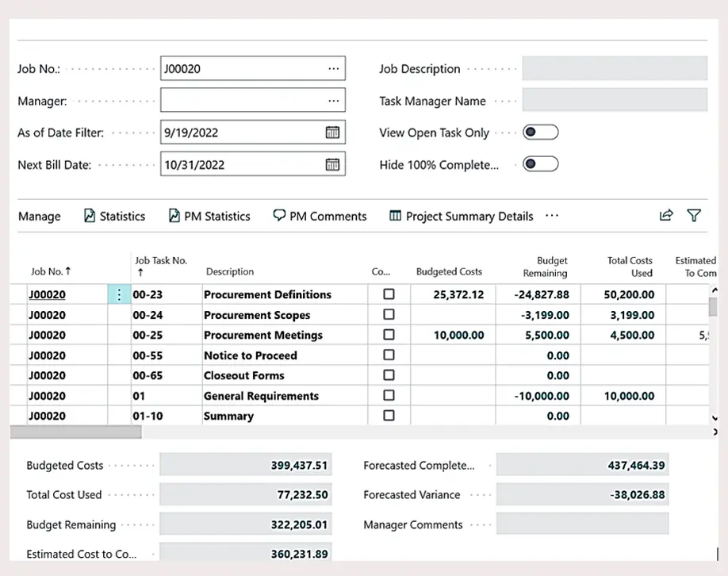This screenshot has height=576, width=728.
Task: Click the Estimated Cost 360,231.89 field
Action: tap(246, 552)
